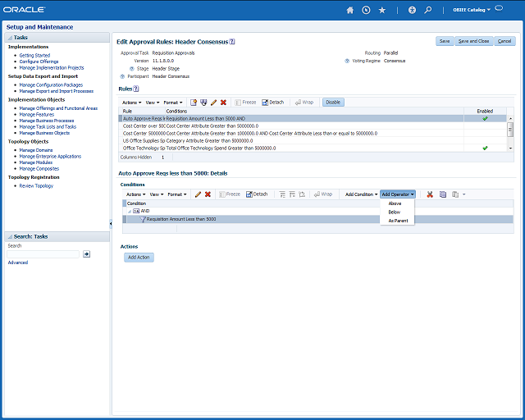Choose As Parent from Add Operator menu
The width and height of the screenshot is (525, 420).
pyautogui.click(x=398, y=221)
